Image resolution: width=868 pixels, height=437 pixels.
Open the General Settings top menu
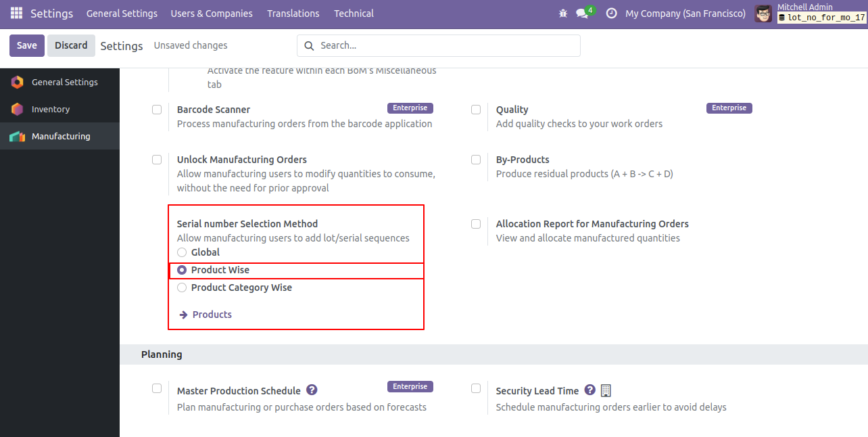122,14
